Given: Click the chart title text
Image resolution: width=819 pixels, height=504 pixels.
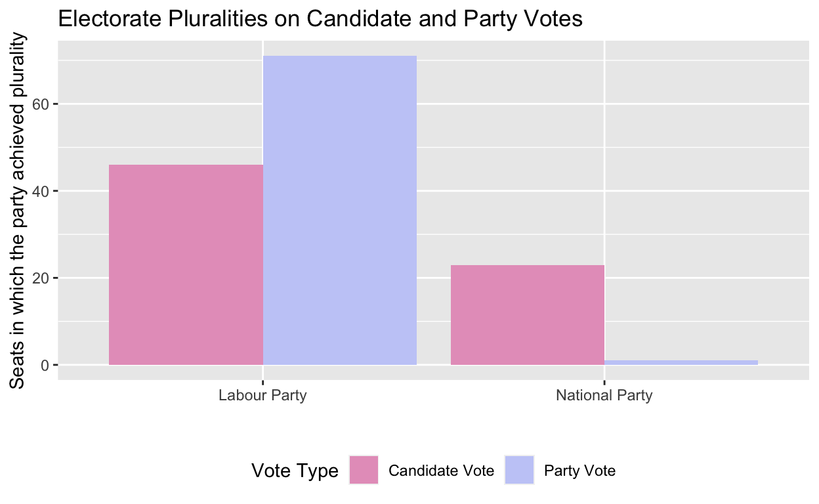Looking at the screenshot, I should (x=320, y=19).
